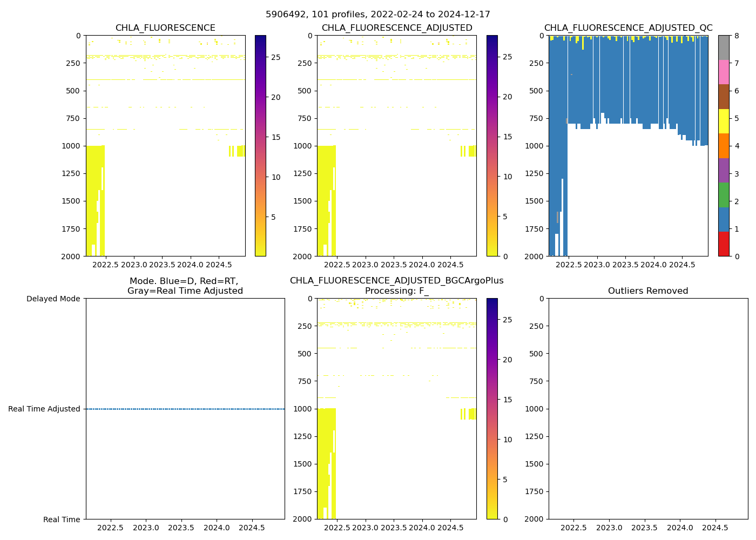Click the green segment of QC colorbar
This screenshot has height=540, width=756.
point(724,195)
